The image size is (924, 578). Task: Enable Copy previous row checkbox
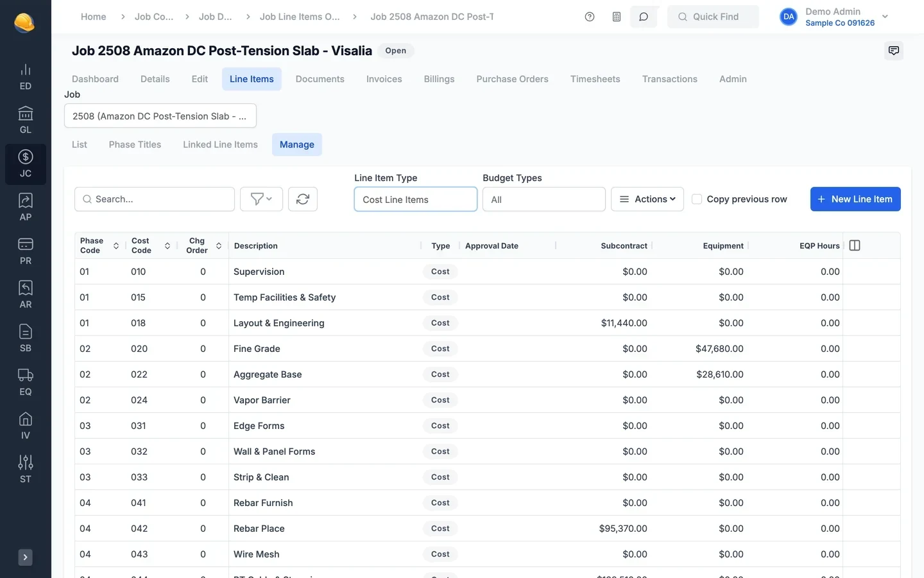[697, 199]
